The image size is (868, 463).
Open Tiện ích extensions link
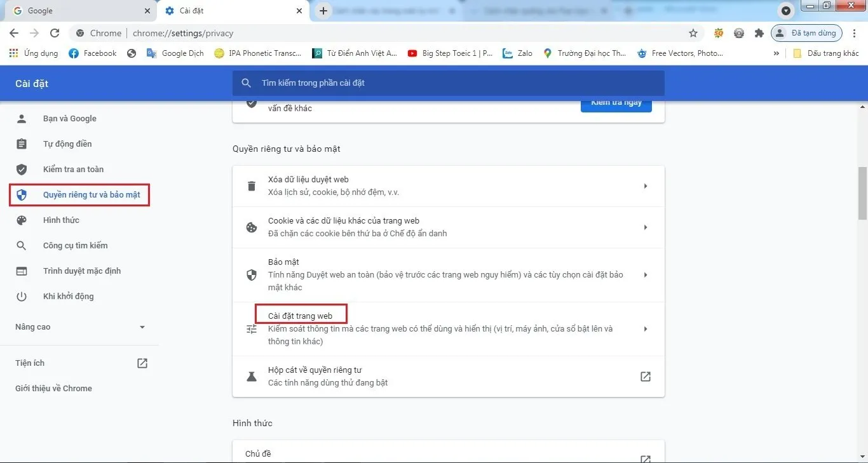point(80,363)
